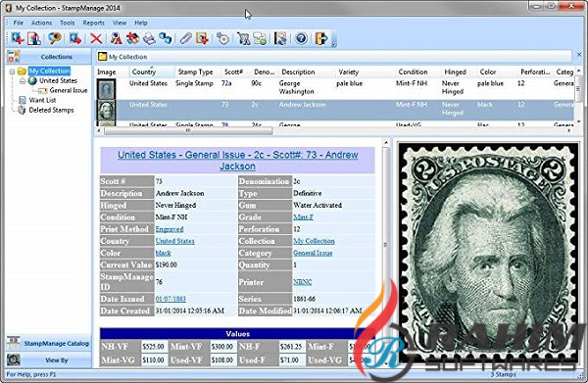Click the Want List icon in tree

pos(23,100)
